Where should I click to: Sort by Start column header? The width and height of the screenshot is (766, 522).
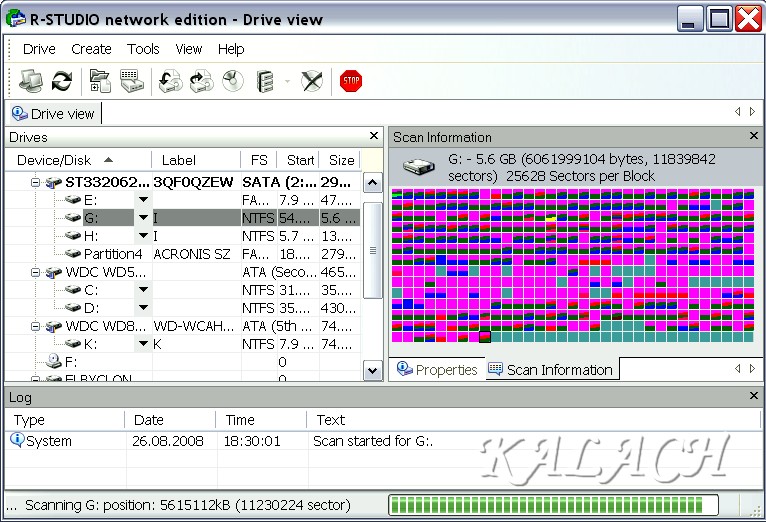[298, 160]
